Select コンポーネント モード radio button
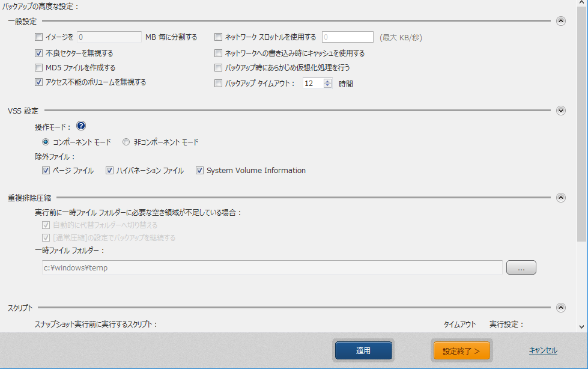 click(x=46, y=142)
